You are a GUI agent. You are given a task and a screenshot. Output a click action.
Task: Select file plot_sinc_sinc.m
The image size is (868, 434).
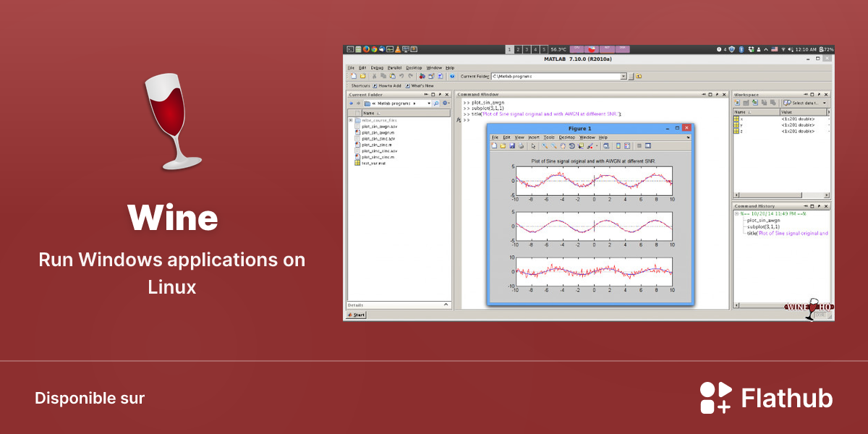click(375, 157)
